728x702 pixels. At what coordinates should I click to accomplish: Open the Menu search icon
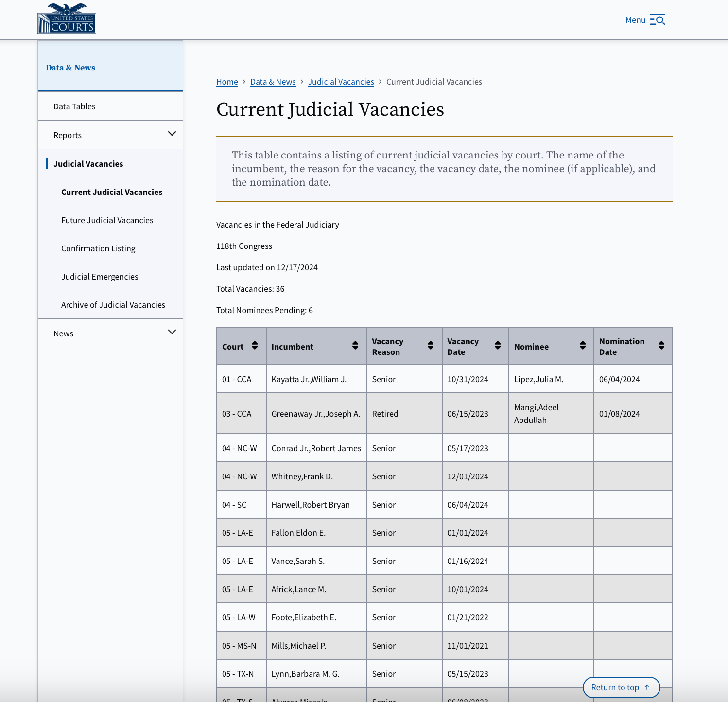tap(658, 20)
